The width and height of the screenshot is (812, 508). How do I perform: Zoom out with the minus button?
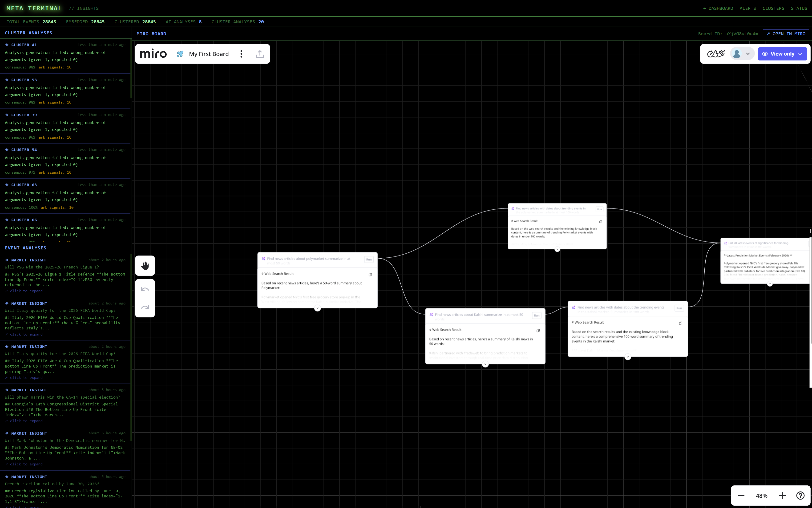741,496
